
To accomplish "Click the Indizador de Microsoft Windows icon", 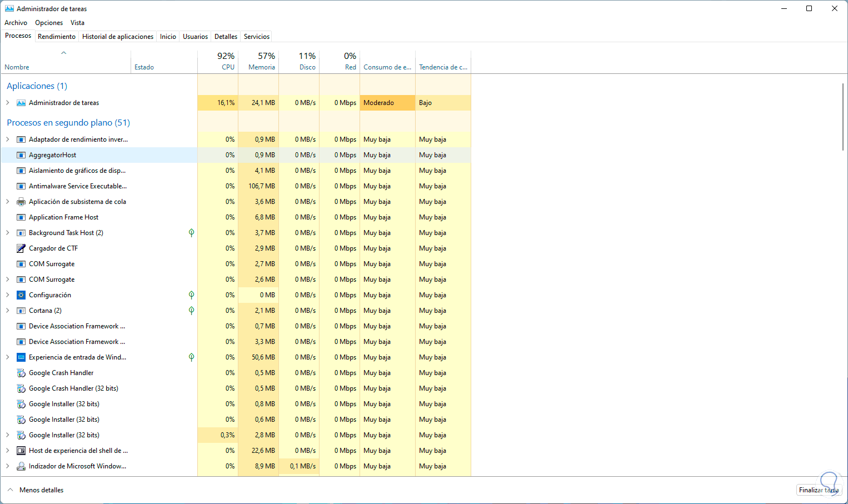I will tap(21, 466).
